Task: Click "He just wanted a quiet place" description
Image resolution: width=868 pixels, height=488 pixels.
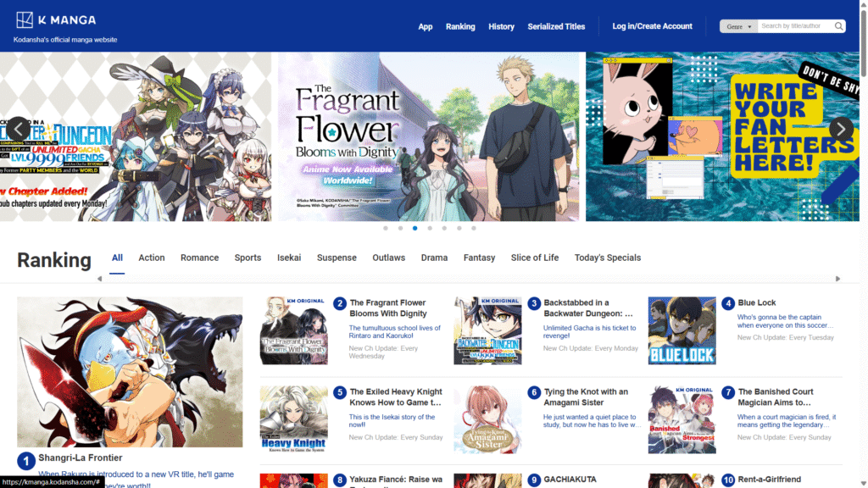Action: point(593,421)
